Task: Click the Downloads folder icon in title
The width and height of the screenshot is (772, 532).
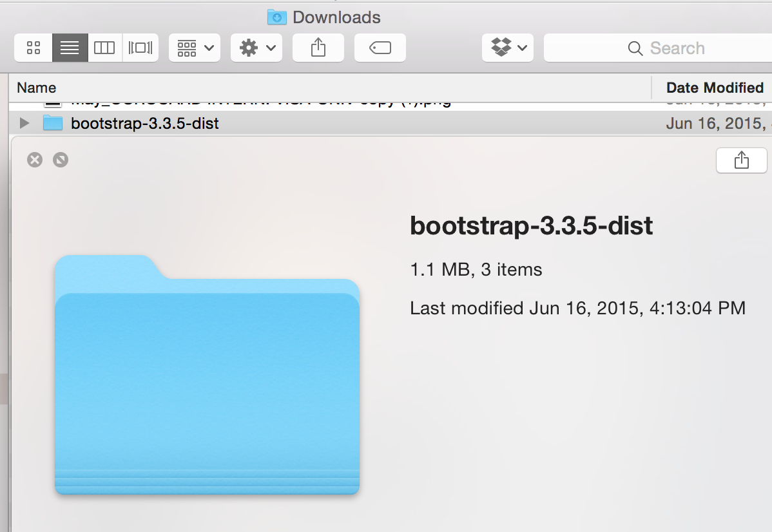Action: 276,17
